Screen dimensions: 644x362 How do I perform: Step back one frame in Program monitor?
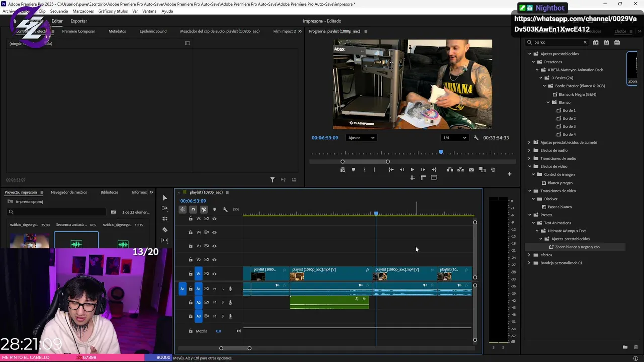[401, 170]
